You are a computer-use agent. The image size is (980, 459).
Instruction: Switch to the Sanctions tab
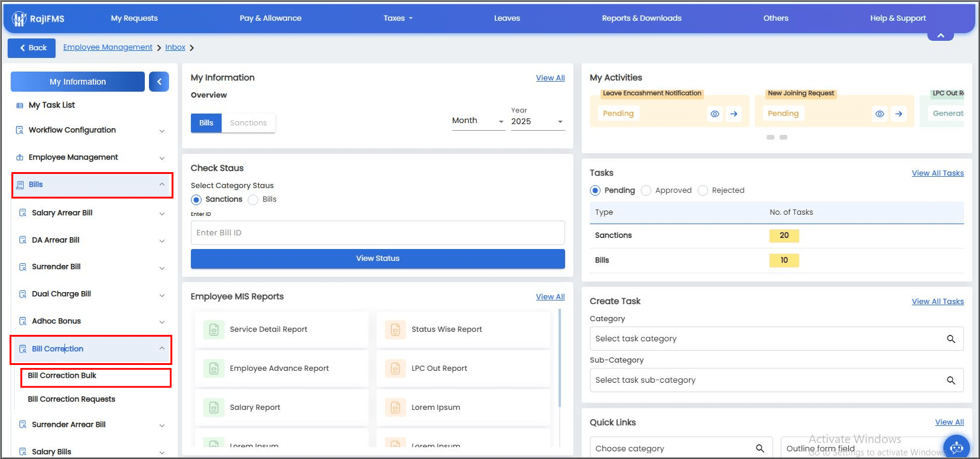[x=248, y=123]
